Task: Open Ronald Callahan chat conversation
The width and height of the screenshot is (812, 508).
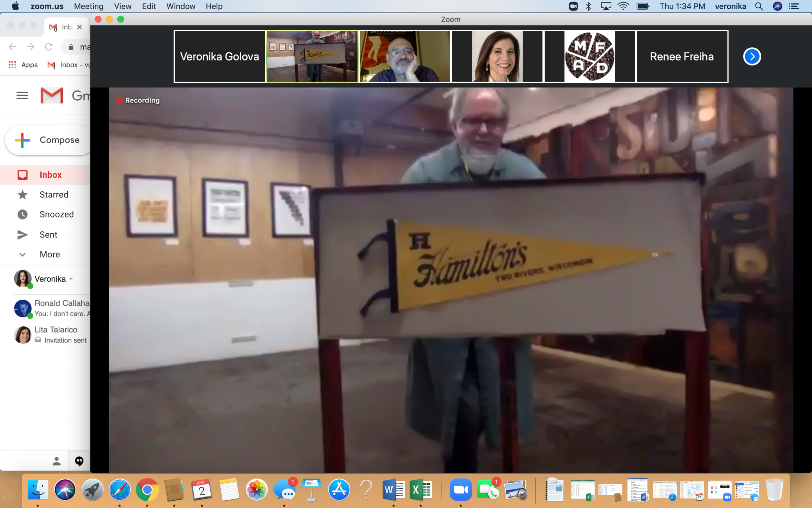Action: (x=52, y=308)
